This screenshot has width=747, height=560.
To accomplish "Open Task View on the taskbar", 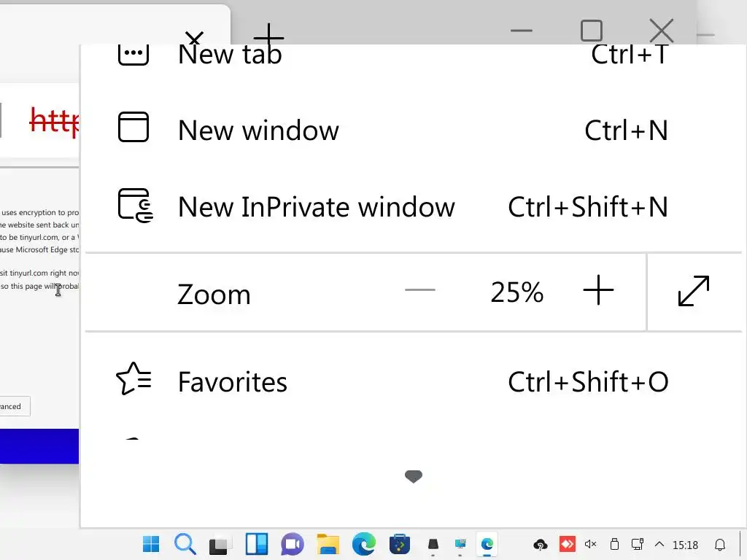I will 220,544.
